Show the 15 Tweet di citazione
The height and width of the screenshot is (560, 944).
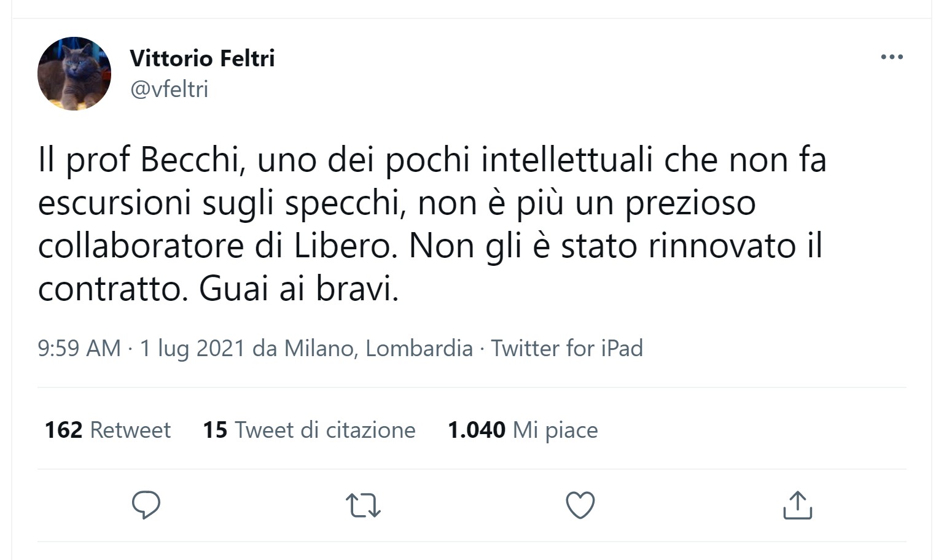coord(309,430)
